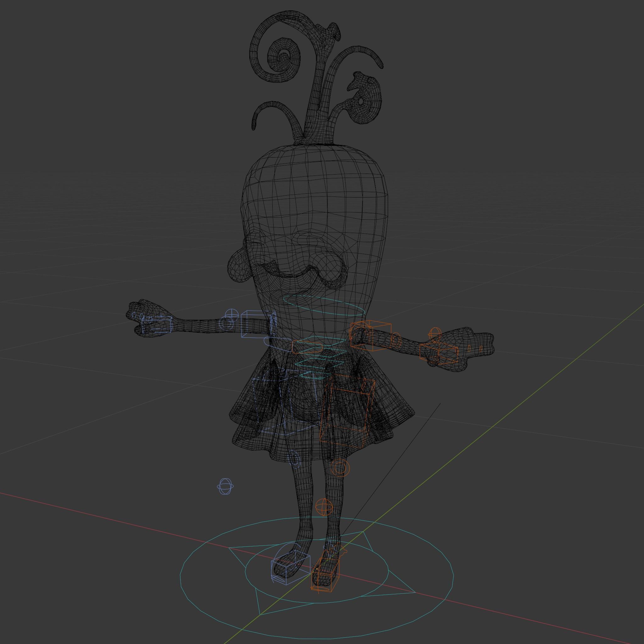
Task: Select the blue upper-arm cube control
Action: pyautogui.click(x=258, y=324)
